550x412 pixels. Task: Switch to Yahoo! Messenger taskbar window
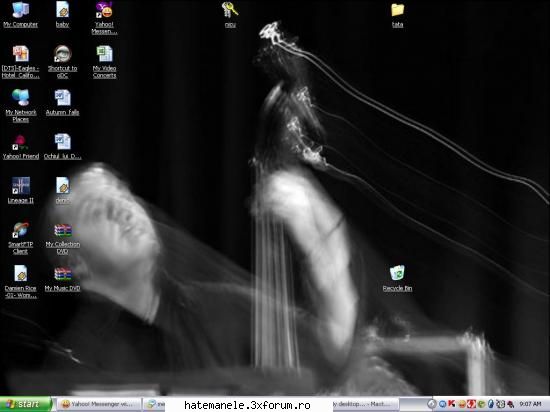(99, 404)
